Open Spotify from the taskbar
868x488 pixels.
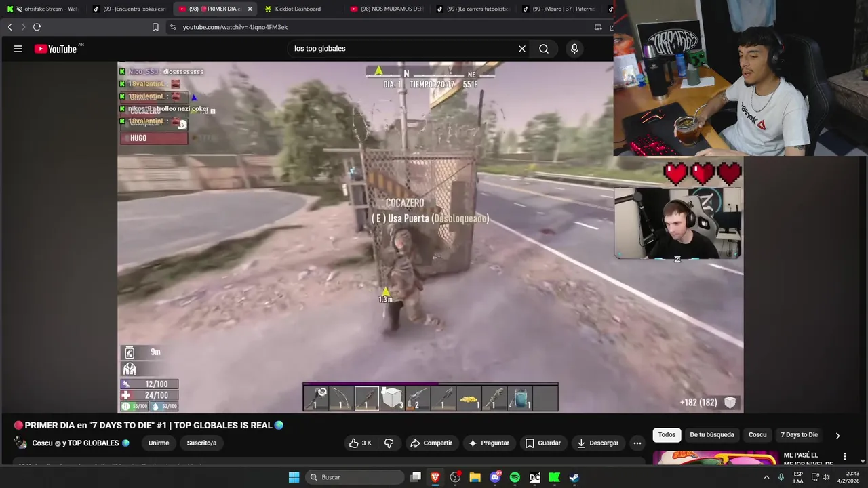click(x=515, y=477)
